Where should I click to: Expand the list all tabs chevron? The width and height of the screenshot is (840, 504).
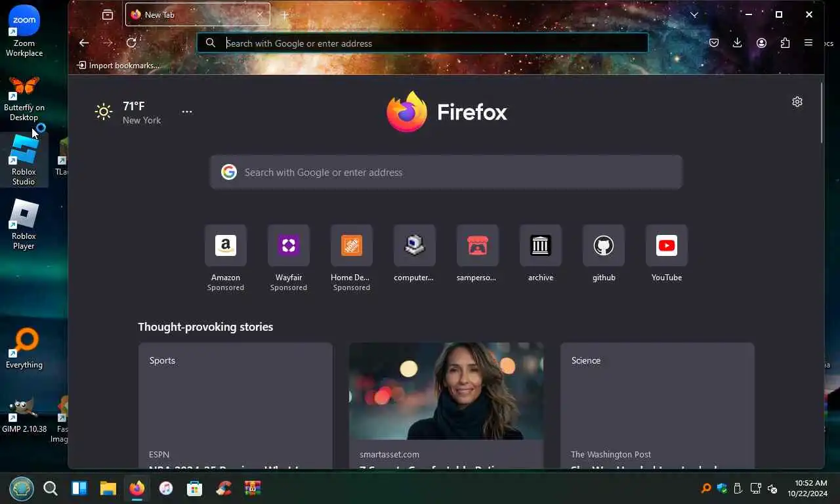[694, 14]
